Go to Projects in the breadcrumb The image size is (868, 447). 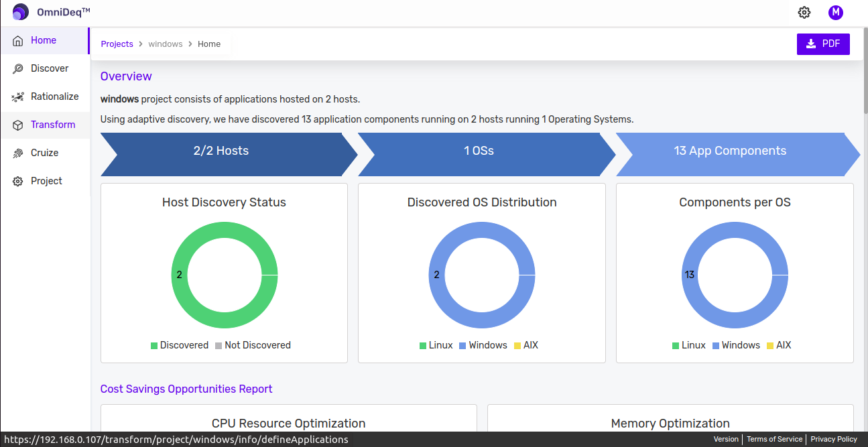coord(117,44)
